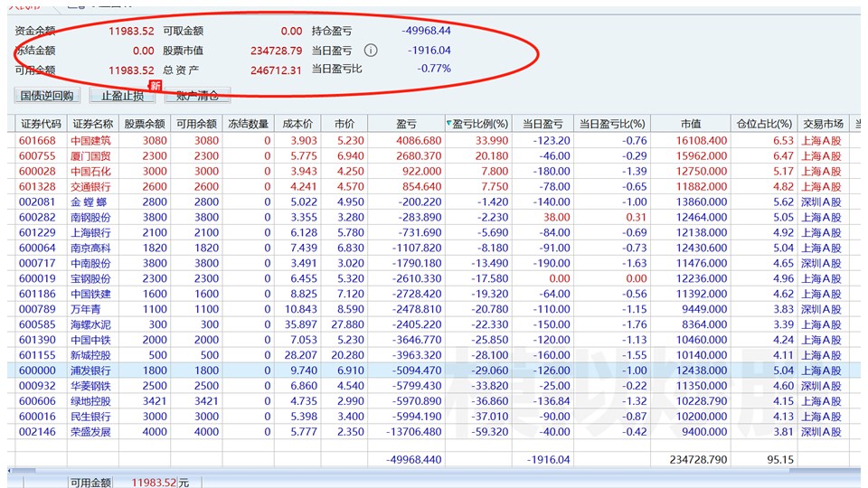
Task: Select stock code 002081
Action: point(37,202)
